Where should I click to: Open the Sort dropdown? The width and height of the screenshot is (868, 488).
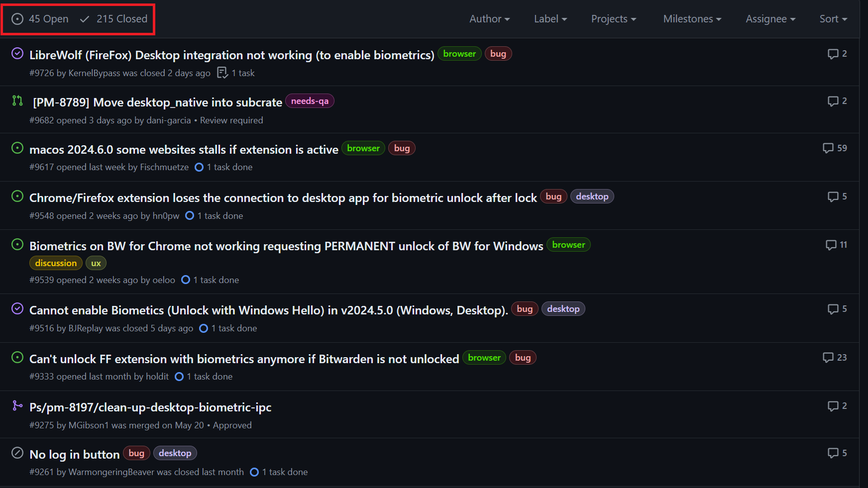click(833, 19)
